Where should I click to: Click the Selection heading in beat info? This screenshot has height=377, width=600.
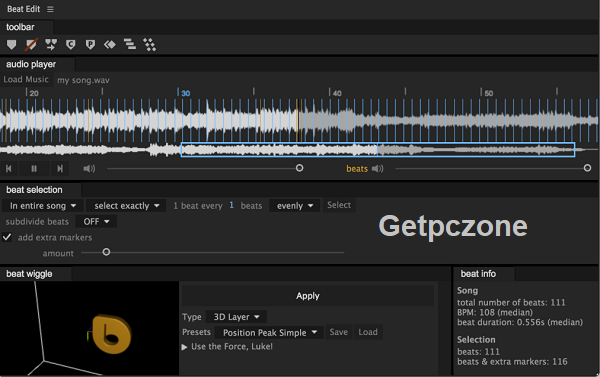tap(476, 339)
